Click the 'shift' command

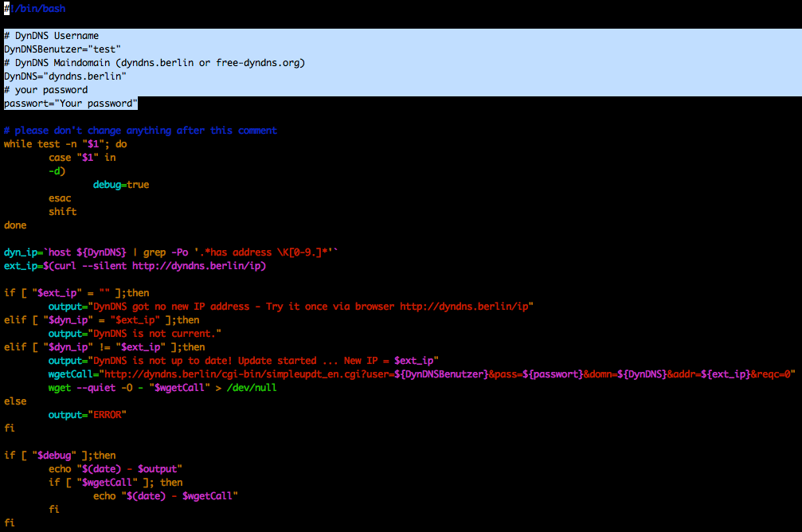point(62,212)
